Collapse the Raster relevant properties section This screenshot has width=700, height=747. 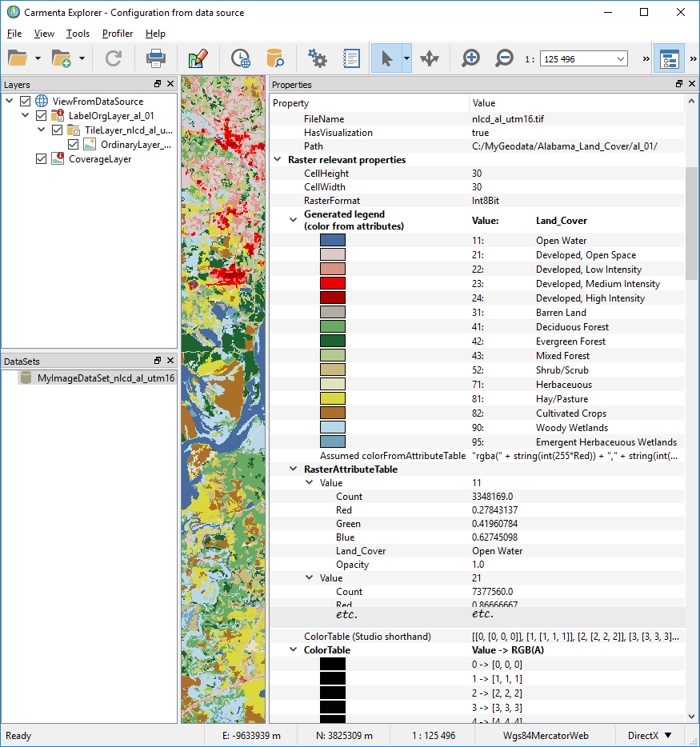pos(278,160)
